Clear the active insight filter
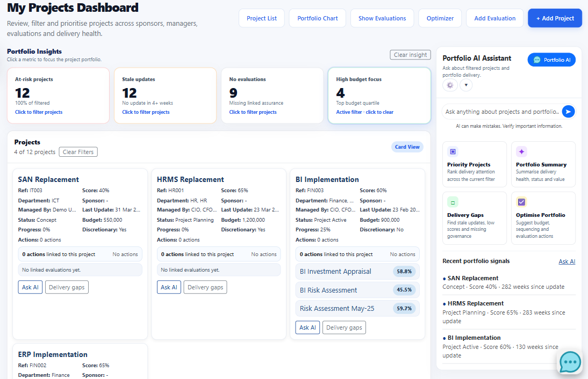 pos(410,55)
